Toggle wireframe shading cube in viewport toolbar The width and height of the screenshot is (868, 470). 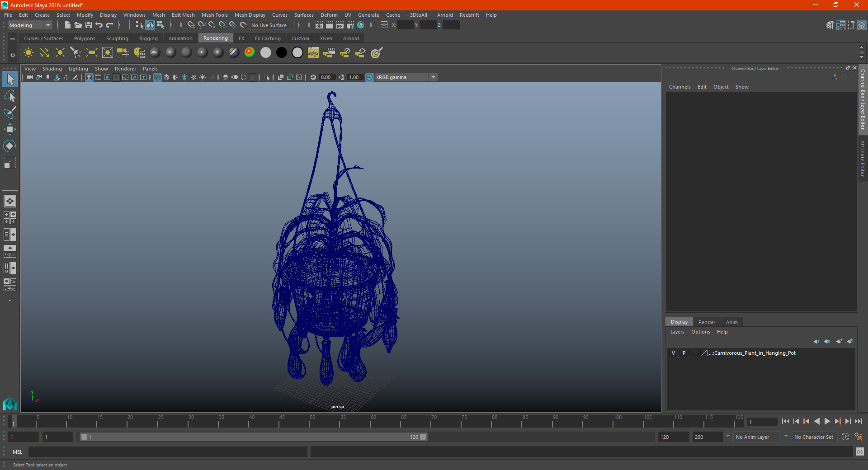(157, 77)
